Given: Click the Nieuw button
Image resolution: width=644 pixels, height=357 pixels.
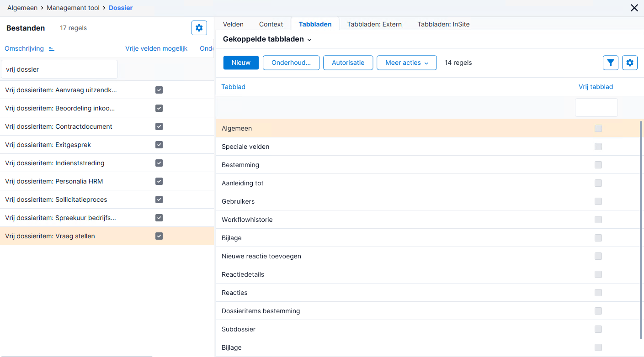Looking at the screenshot, I should (241, 63).
